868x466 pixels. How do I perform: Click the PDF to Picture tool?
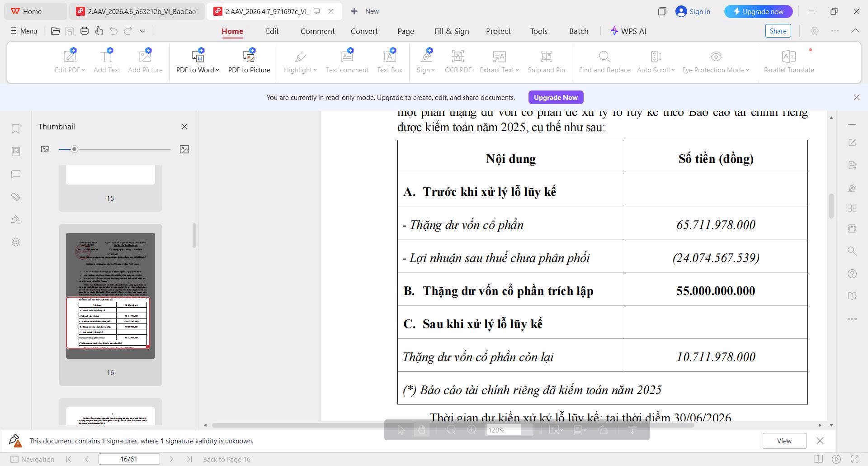coord(249,61)
